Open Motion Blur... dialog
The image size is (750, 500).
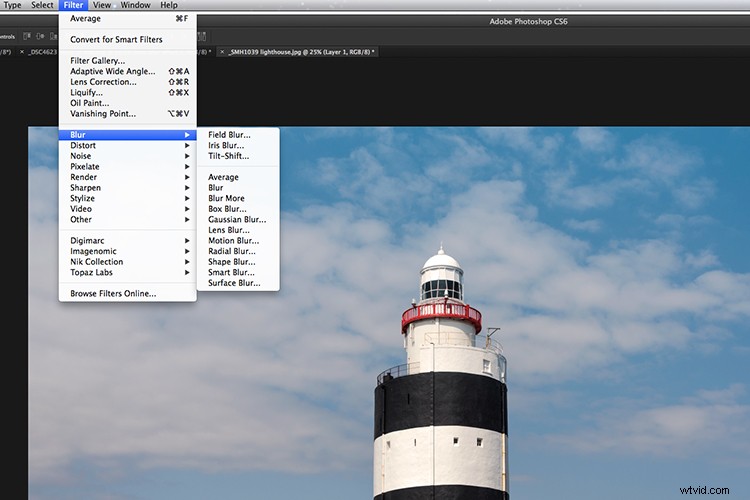tap(238, 241)
